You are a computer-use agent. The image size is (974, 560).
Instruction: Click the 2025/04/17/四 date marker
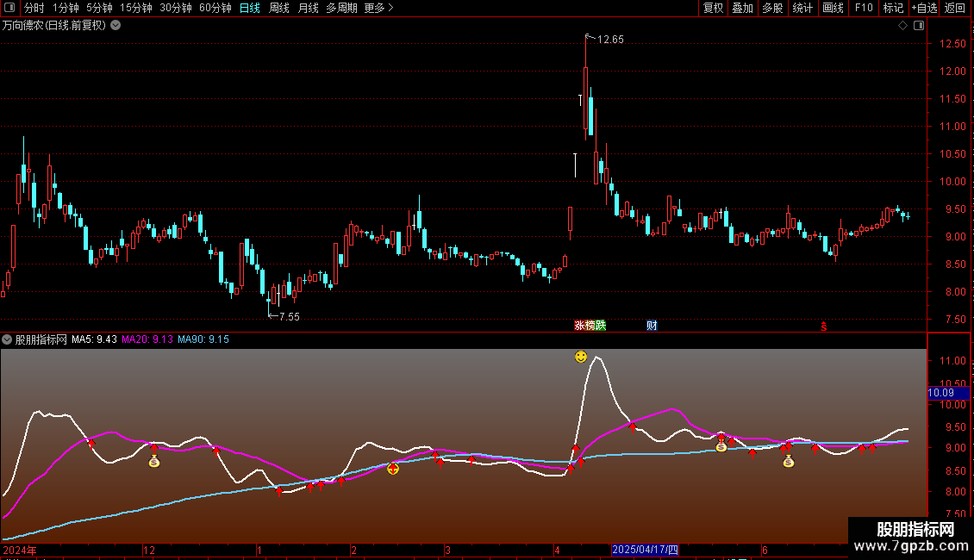coord(645,550)
